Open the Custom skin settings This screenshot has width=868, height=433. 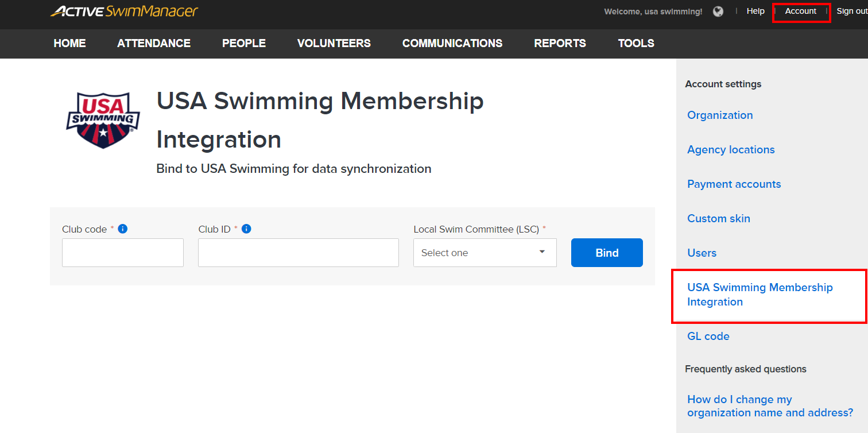point(719,218)
